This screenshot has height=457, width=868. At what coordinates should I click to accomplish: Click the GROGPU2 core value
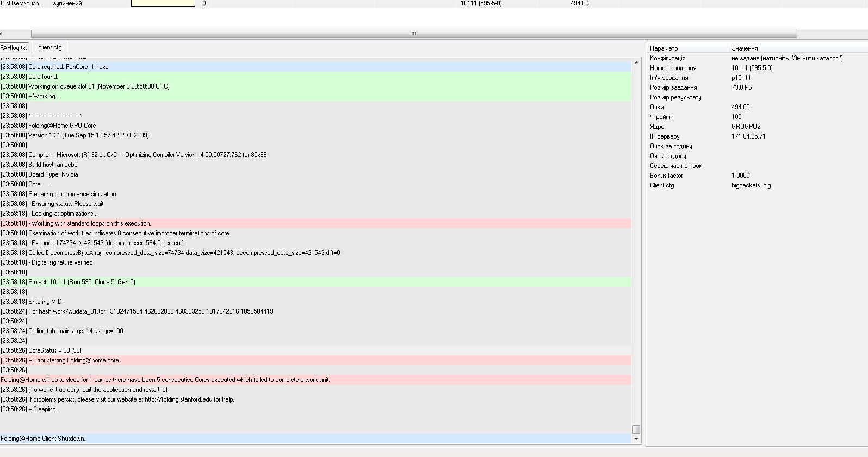[746, 127]
